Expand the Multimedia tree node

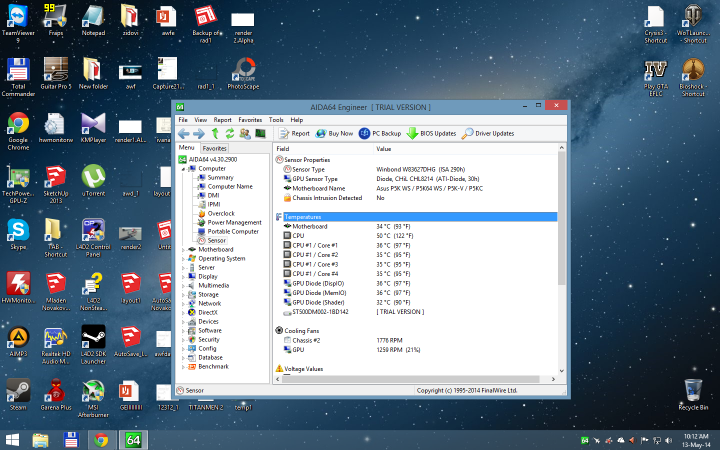click(x=183, y=286)
